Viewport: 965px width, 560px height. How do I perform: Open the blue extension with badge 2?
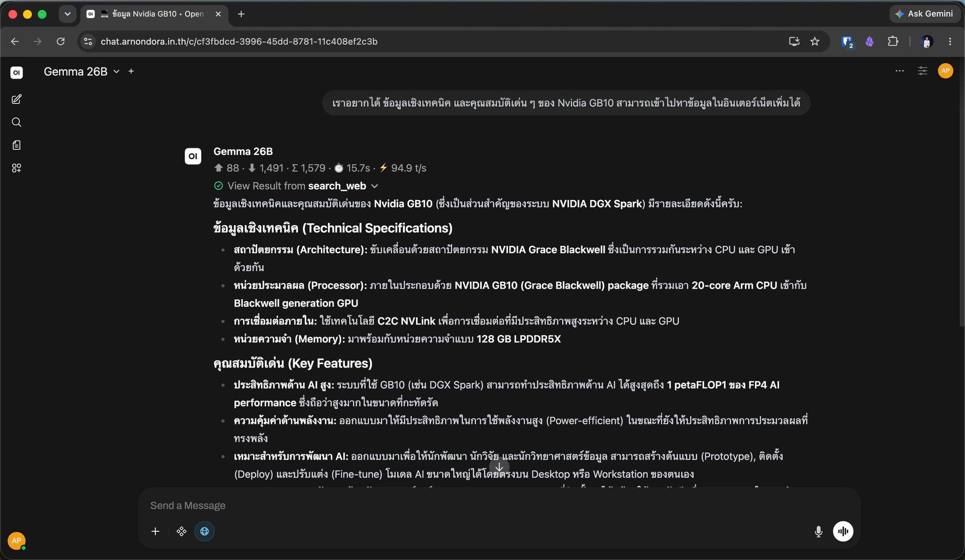point(847,42)
